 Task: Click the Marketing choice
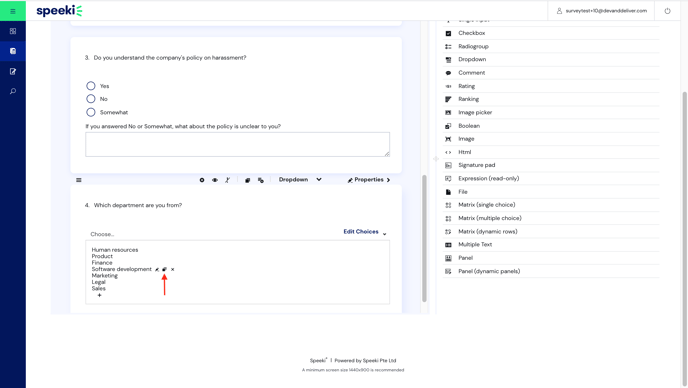(104, 276)
